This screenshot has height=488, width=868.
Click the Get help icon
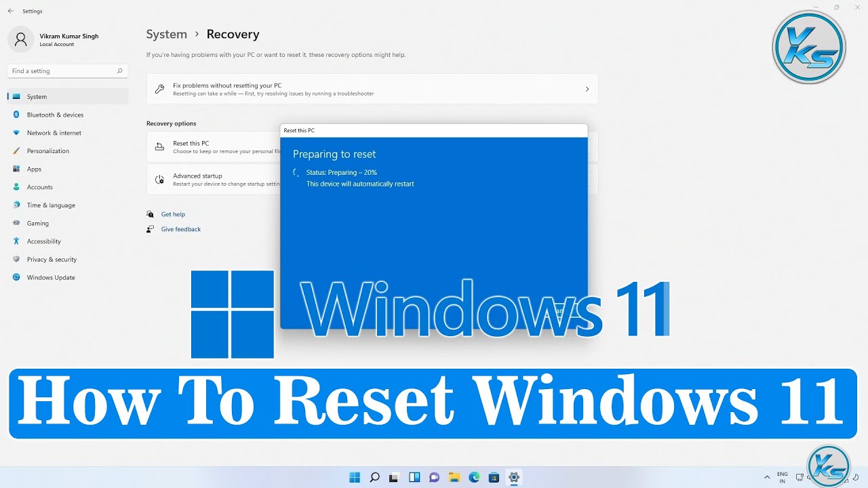click(x=150, y=214)
